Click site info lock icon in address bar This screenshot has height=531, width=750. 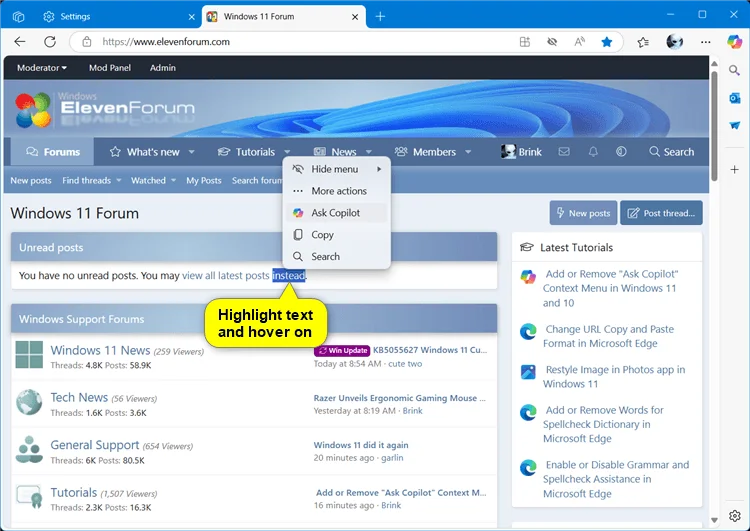pyautogui.click(x=87, y=42)
